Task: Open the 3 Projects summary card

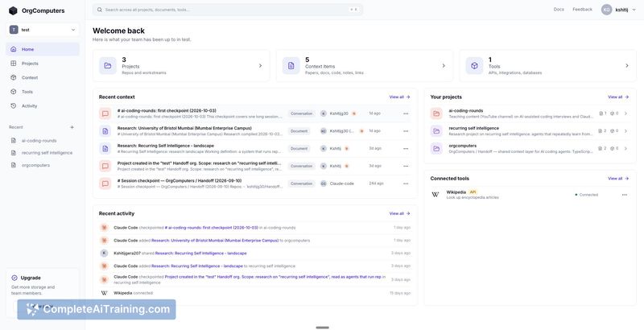Action: click(181, 66)
